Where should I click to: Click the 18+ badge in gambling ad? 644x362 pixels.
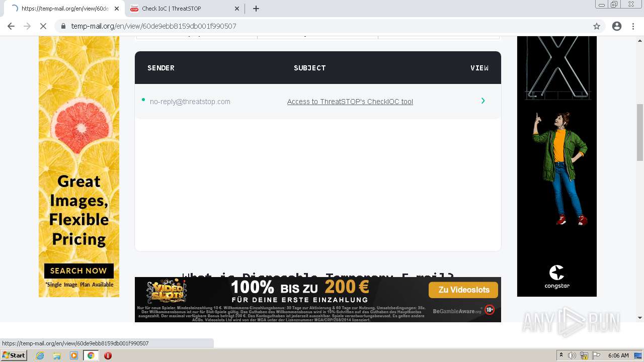(x=490, y=310)
